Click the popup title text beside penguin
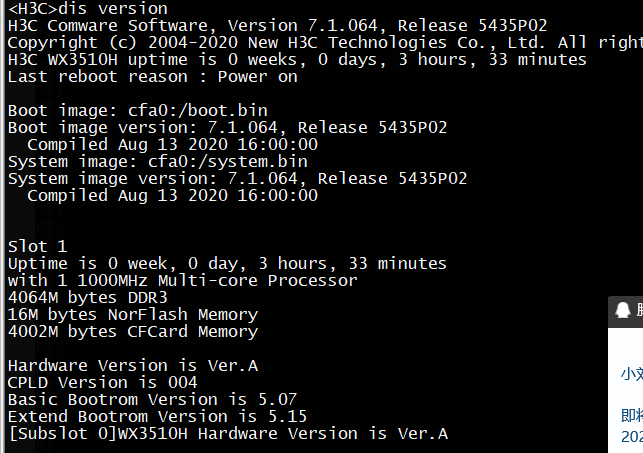Viewport: 643px width, 453px height. tap(638, 312)
